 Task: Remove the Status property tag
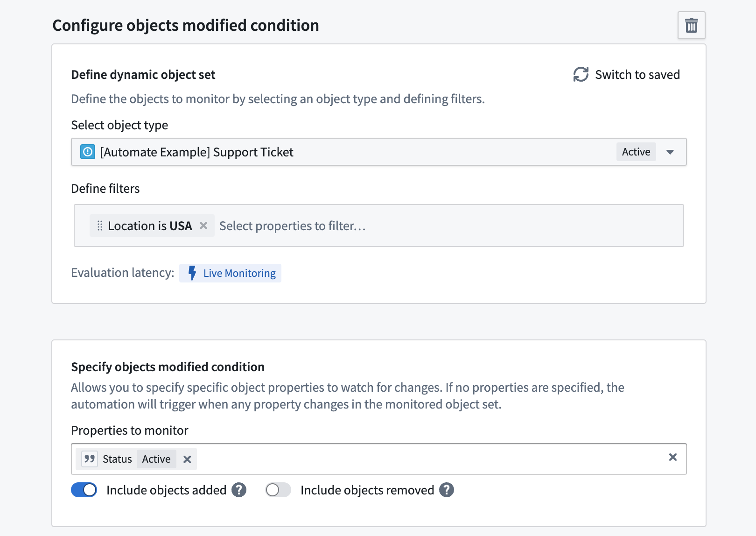[x=187, y=459]
